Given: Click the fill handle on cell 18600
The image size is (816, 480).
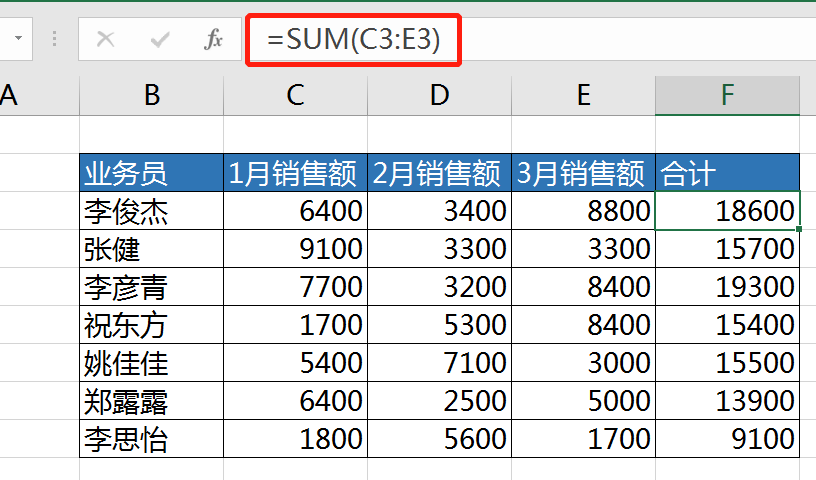Looking at the screenshot, I should coord(799,229).
